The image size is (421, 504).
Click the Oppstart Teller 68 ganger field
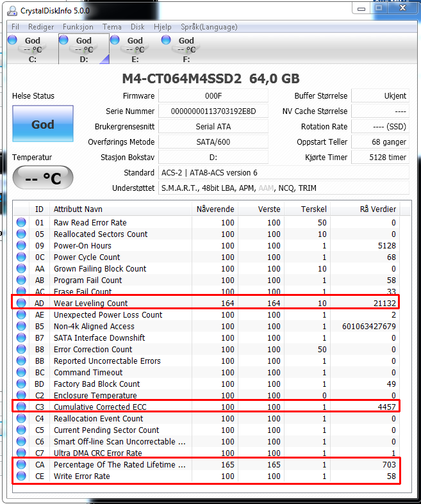[380, 142]
